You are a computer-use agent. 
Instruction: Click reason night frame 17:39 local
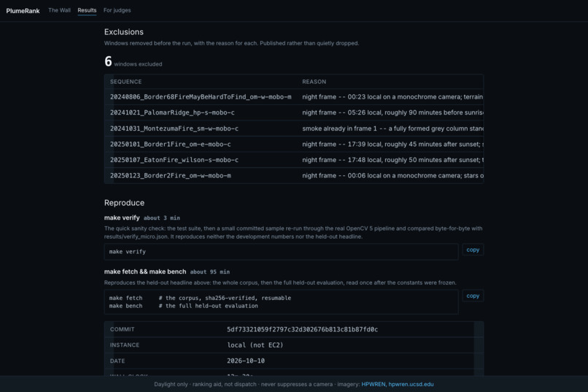pos(392,144)
